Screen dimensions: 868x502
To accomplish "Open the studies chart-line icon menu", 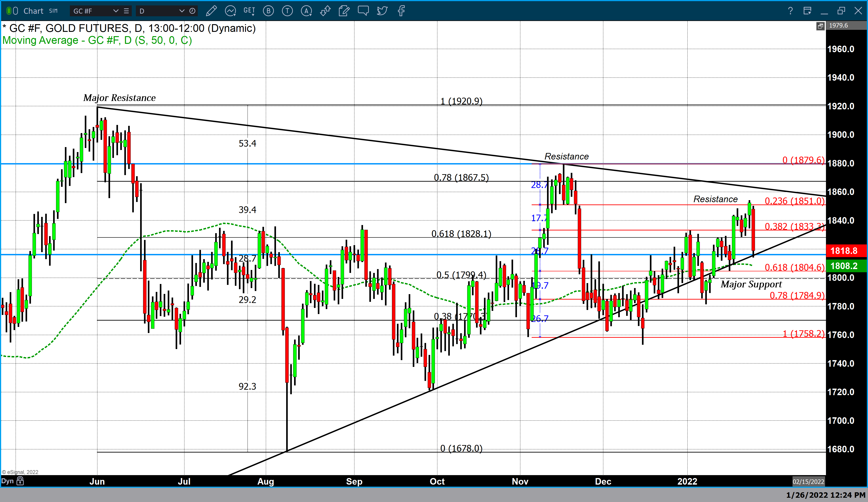I will (230, 11).
